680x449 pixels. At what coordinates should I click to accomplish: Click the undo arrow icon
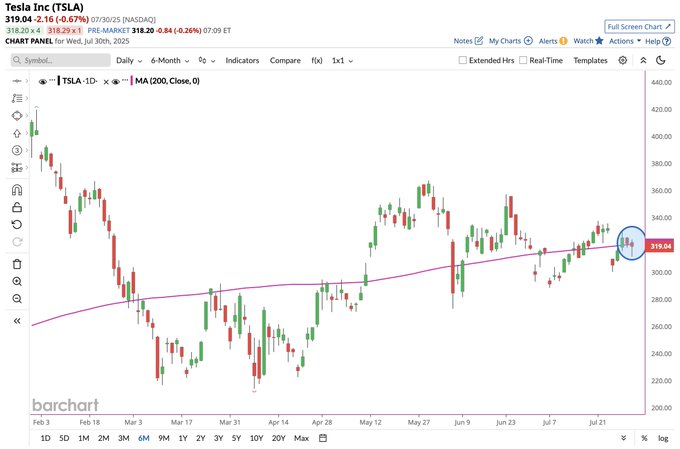[x=17, y=225]
